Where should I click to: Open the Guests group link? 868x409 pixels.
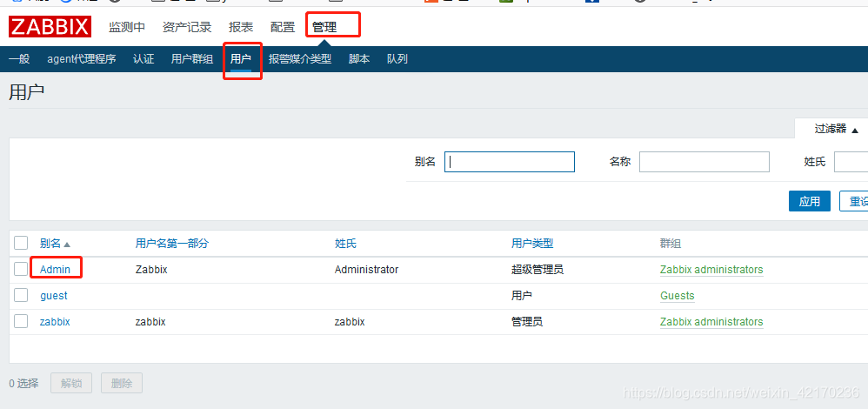pyautogui.click(x=677, y=295)
